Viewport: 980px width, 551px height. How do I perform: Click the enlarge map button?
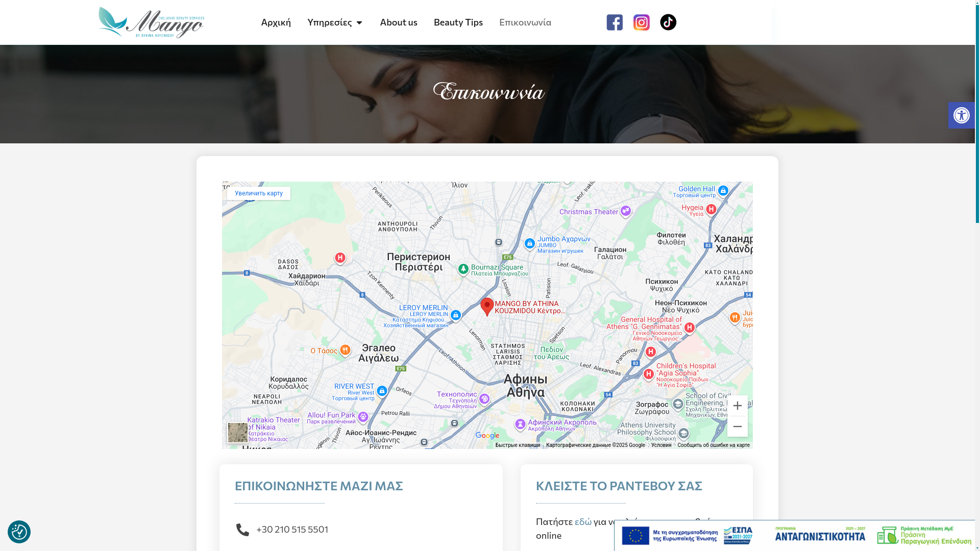click(x=259, y=193)
